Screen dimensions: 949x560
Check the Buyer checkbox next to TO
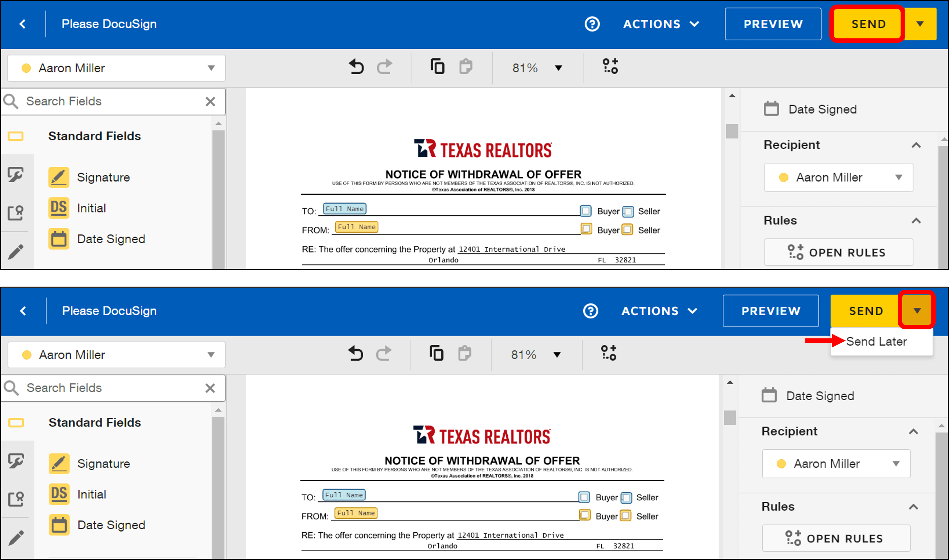[586, 211]
